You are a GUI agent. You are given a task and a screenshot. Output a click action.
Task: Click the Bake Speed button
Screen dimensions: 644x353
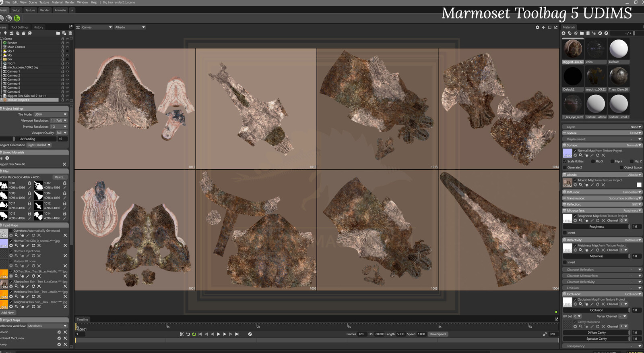438,334
